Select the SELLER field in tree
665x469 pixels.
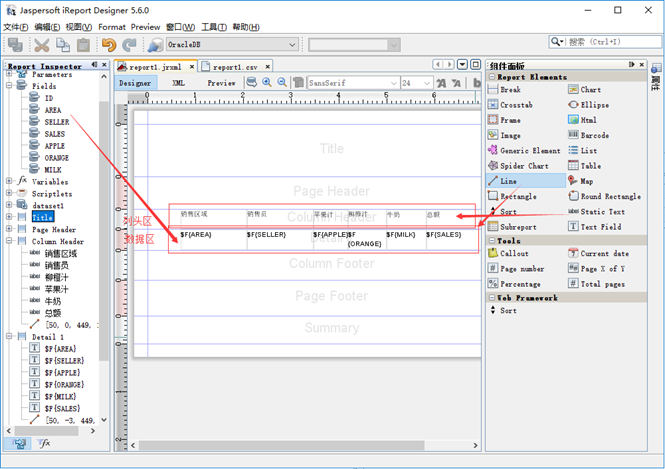coord(56,122)
